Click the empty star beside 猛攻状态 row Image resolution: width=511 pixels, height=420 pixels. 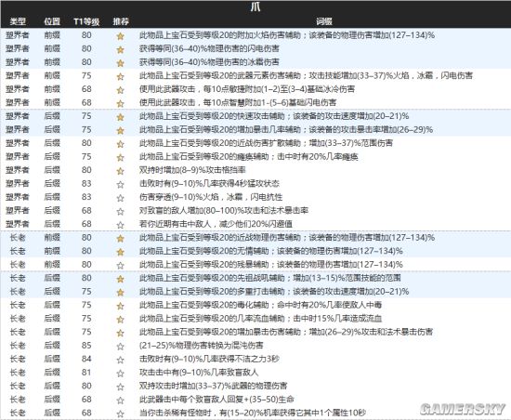pyautogui.click(x=120, y=184)
